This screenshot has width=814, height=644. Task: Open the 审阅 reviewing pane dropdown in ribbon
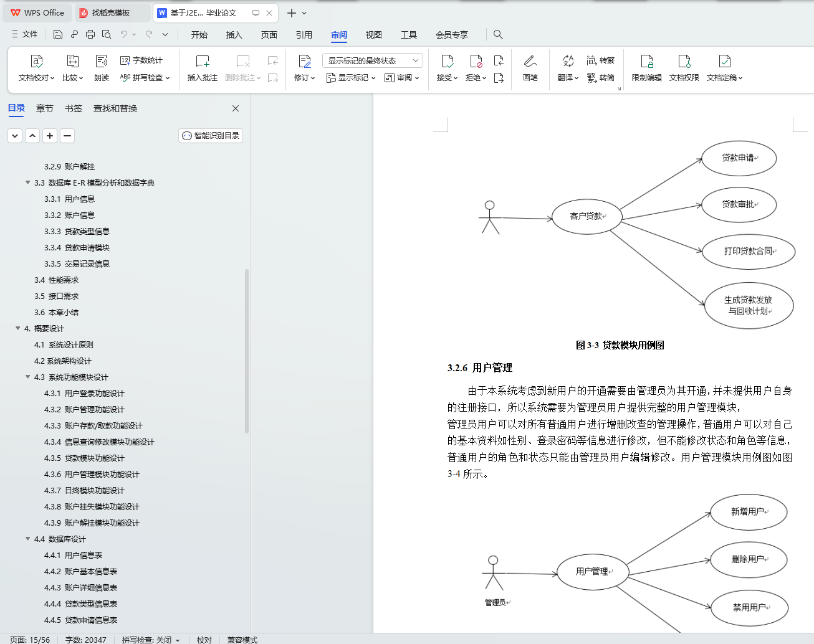pos(402,78)
